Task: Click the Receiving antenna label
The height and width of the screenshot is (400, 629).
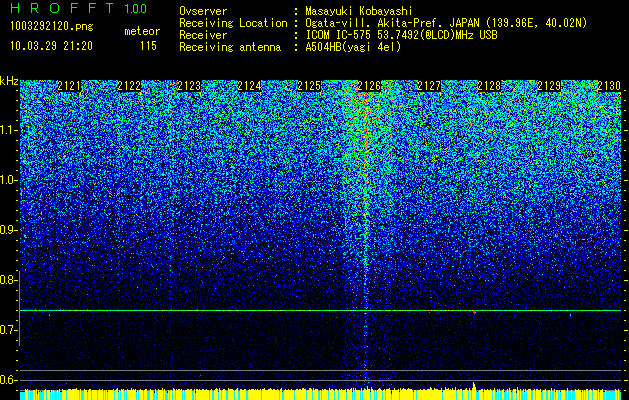Action: point(230,47)
